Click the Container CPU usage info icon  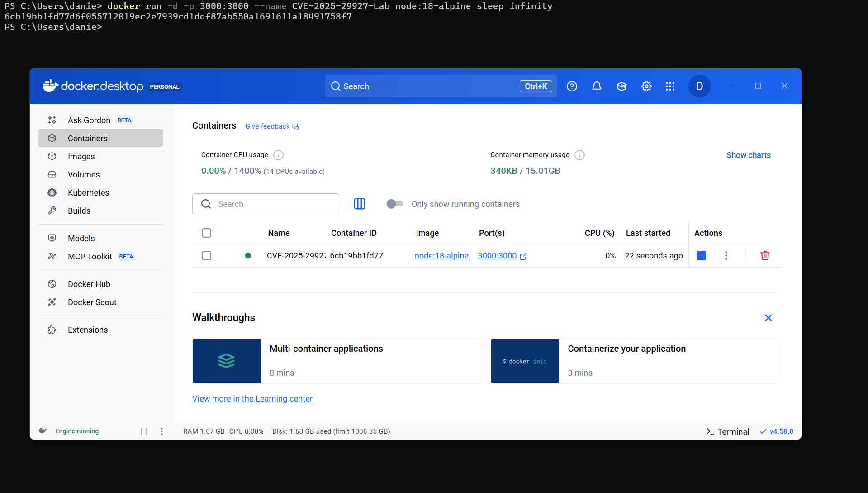(279, 155)
